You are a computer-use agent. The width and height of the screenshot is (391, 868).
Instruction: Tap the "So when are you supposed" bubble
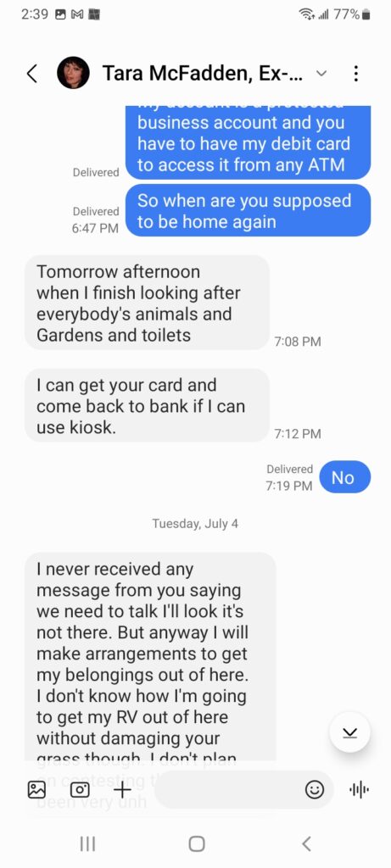pos(249,210)
